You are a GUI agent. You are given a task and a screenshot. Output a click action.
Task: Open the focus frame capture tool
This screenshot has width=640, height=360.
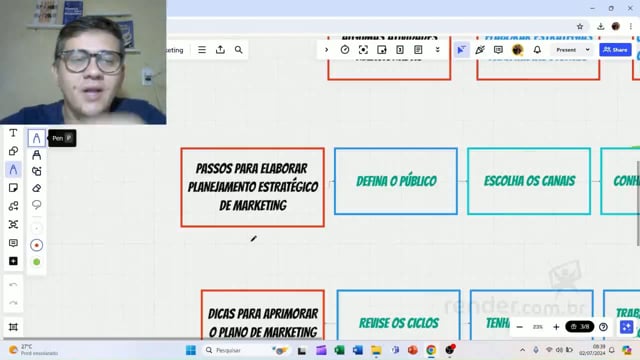tap(363, 50)
